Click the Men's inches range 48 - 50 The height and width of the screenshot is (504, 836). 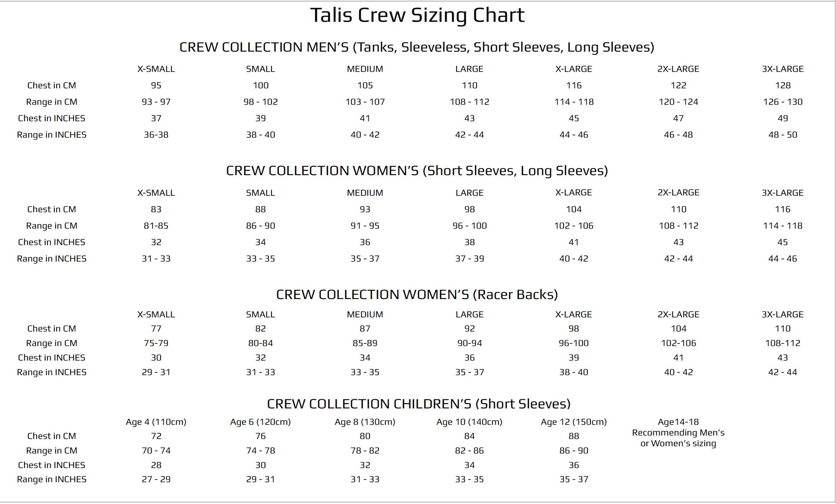pyautogui.click(x=783, y=135)
